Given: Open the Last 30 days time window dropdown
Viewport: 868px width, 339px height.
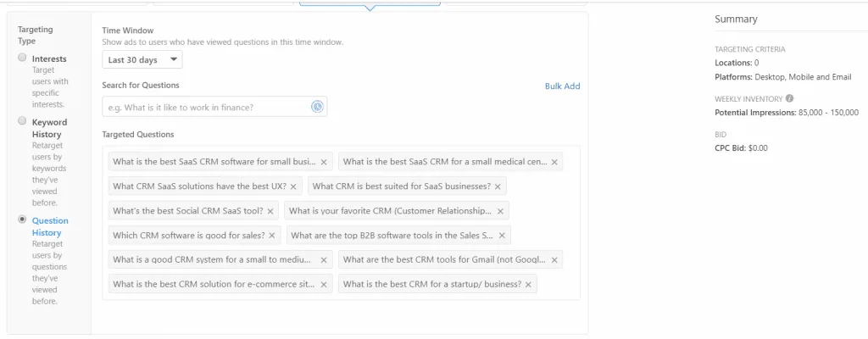Looking at the screenshot, I should pos(142,60).
